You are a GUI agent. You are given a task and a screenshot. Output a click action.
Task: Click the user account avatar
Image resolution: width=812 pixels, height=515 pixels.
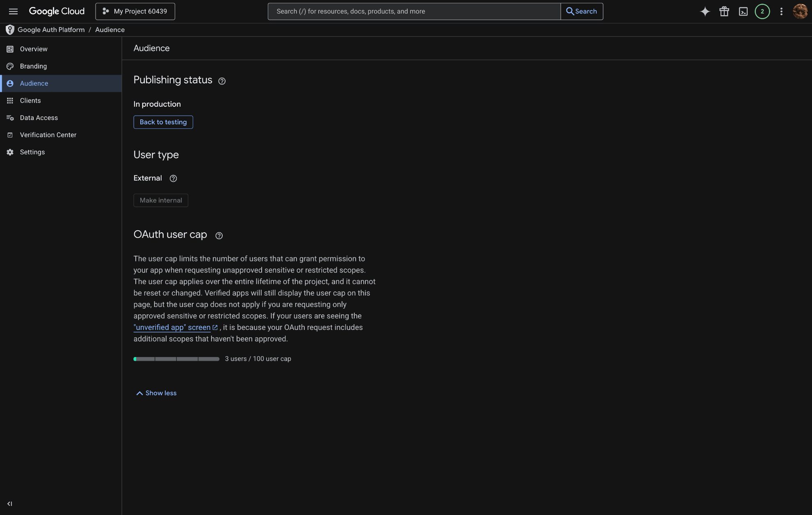(x=800, y=11)
